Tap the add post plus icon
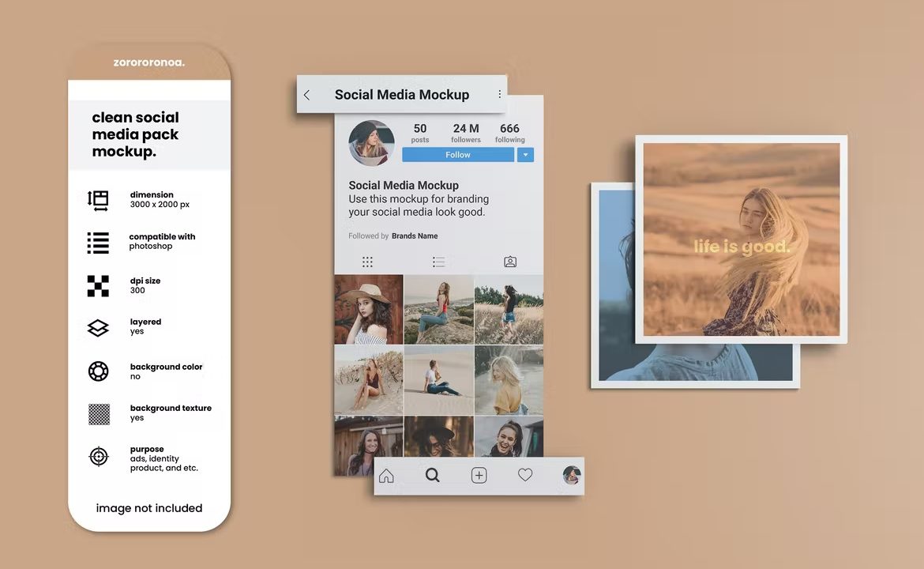924x569 pixels. (479, 475)
